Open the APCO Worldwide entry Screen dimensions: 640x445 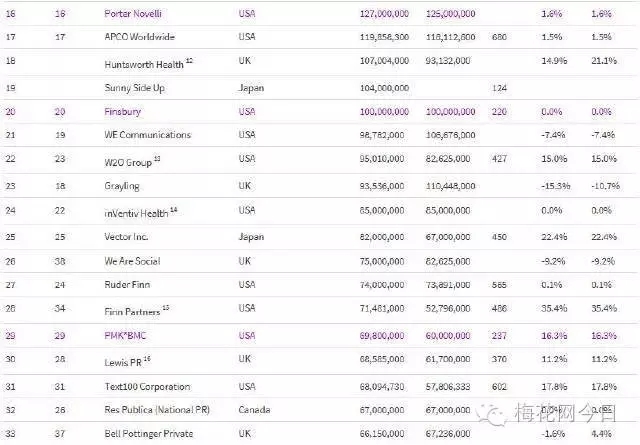tap(138, 36)
